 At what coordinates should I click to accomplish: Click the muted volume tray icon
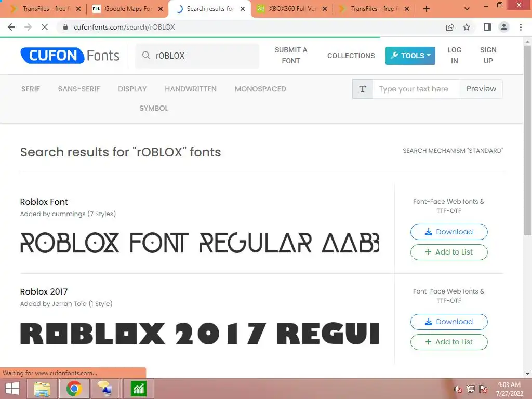click(x=458, y=389)
